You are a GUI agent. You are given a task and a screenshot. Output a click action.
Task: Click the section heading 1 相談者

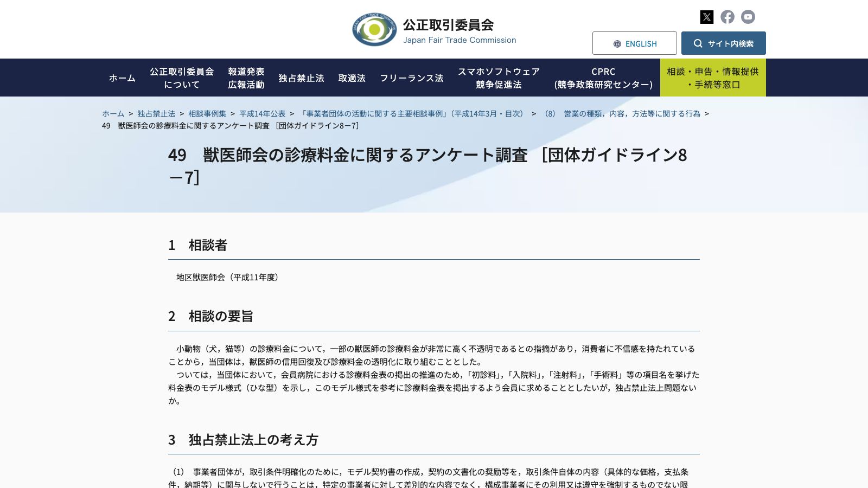(197, 245)
